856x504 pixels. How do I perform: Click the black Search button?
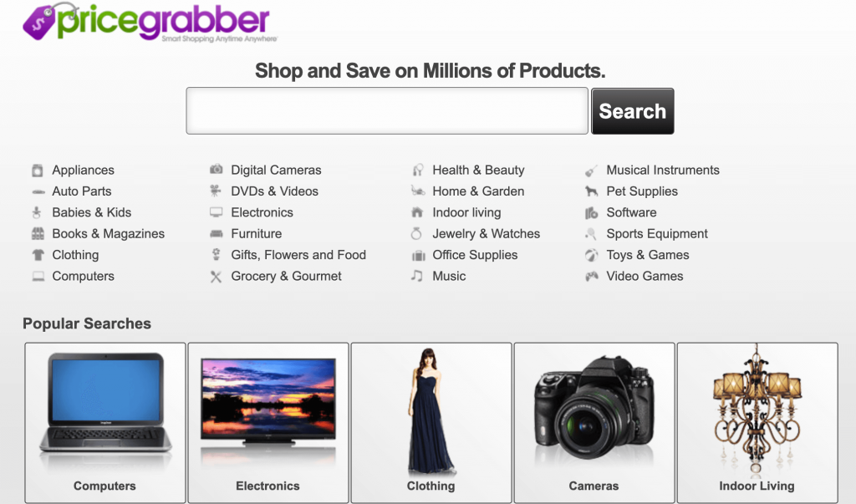pyautogui.click(x=632, y=111)
